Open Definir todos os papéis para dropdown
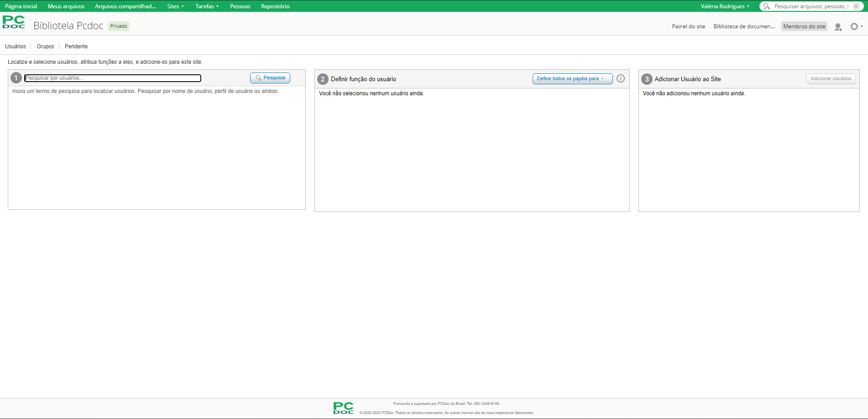Image resolution: width=868 pixels, height=419 pixels. point(572,78)
